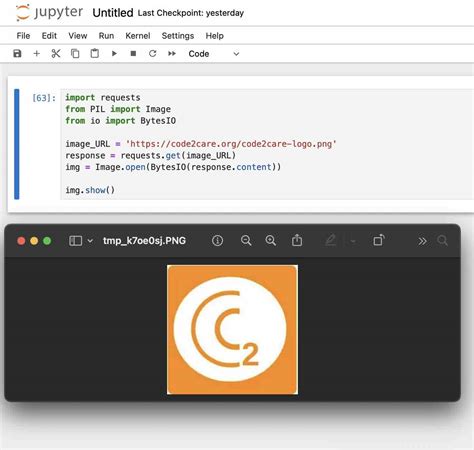Maximize Preview window with green button
This screenshot has height=450, width=474.
pos(47,241)
